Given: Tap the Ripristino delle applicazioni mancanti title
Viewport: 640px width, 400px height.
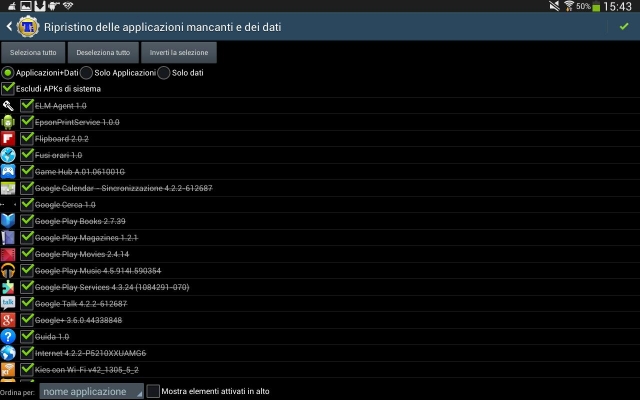Looking at the screenshot, I should click(162, 27).
